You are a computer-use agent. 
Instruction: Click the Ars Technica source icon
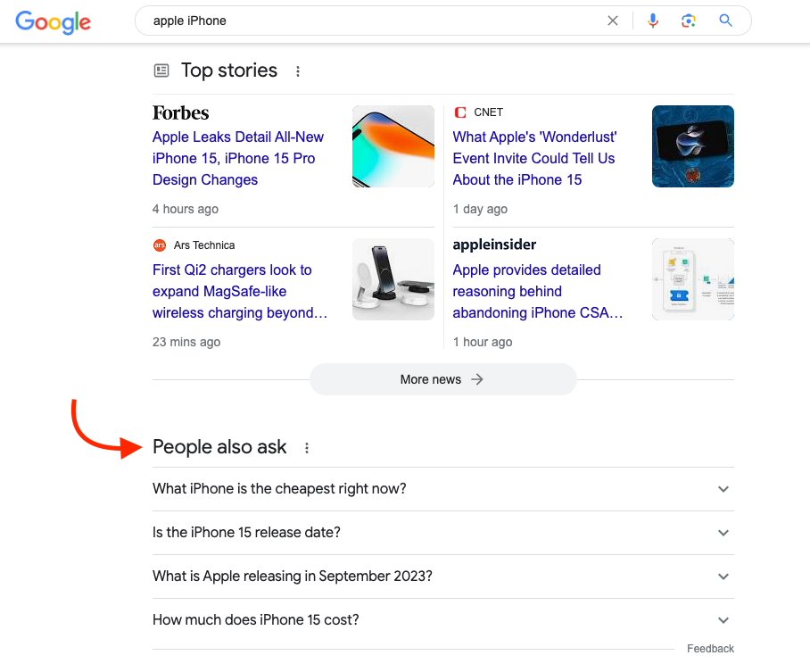pos(160,245)
